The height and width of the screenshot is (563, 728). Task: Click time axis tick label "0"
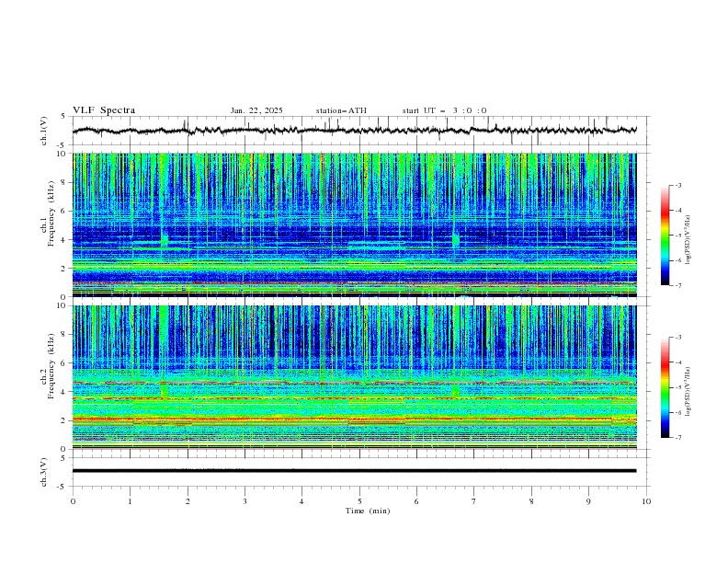coord(73,501)
